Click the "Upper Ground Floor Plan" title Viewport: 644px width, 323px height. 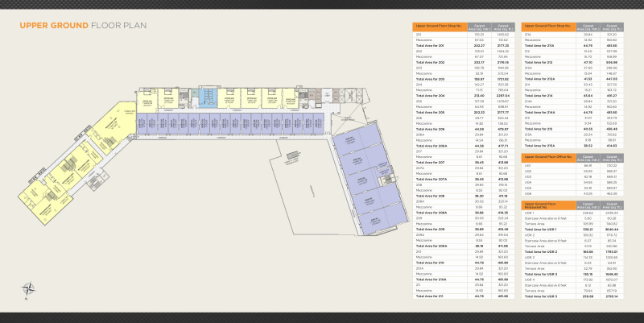coord(80,27)
